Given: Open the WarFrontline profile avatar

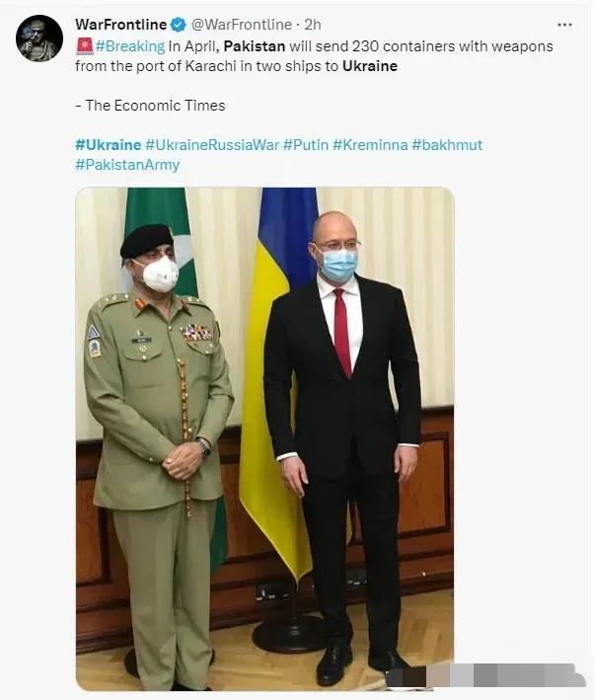Looking at the screenshot, I should click(x=39, y=39).
